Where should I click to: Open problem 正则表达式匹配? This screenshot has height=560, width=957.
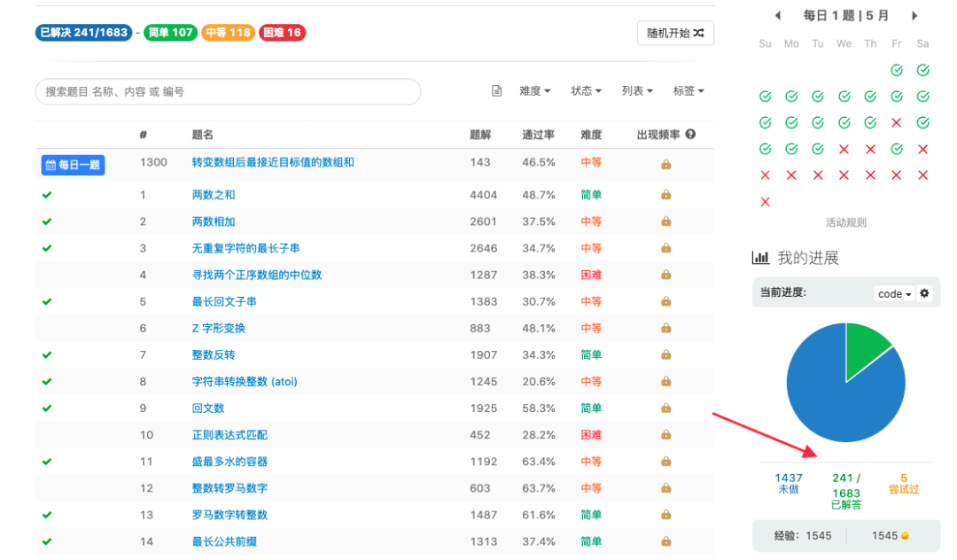click(230, 435)
